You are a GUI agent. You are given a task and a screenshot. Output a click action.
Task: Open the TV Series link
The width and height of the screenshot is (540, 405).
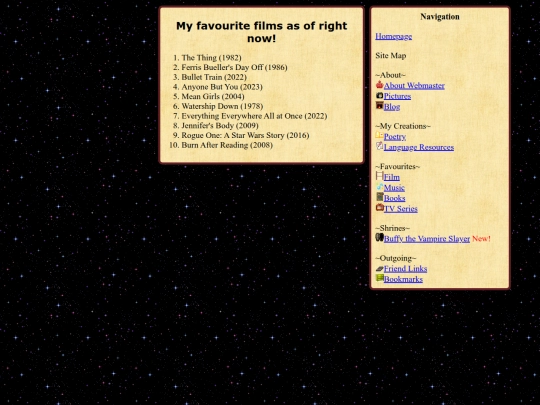(x=401, y=209)
